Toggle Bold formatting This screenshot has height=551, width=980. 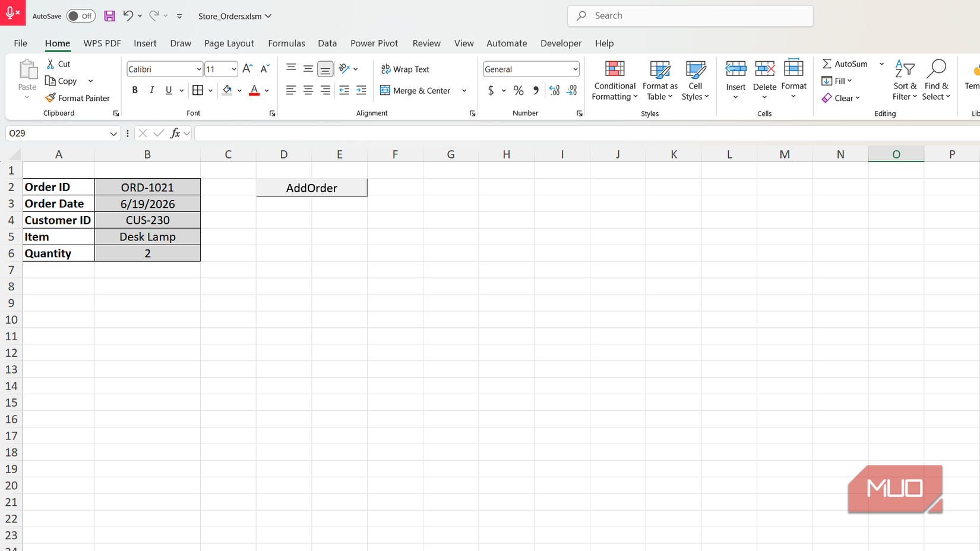[x=135, y=90]
